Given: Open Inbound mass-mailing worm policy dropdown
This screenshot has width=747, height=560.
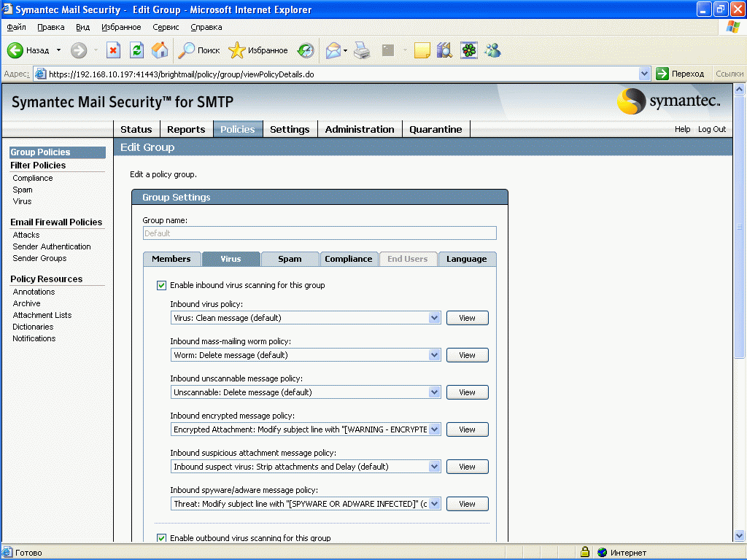Looking at the screenshot, I should [434, 355].
